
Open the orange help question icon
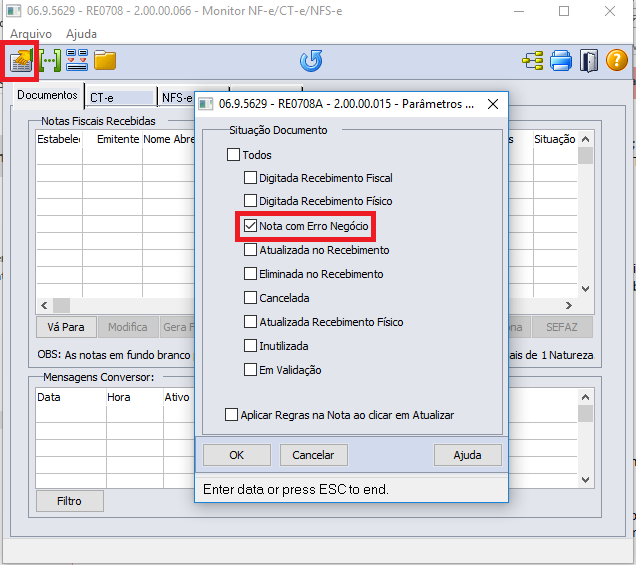coord(617,60)
